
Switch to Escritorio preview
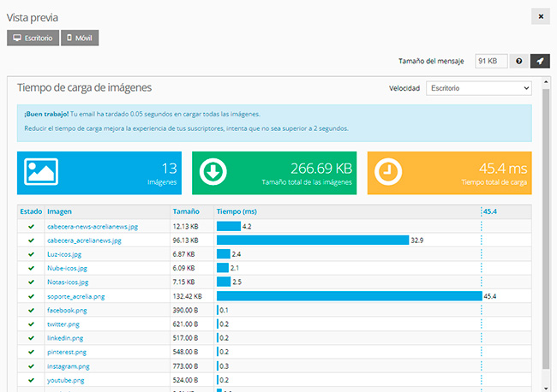33,38
